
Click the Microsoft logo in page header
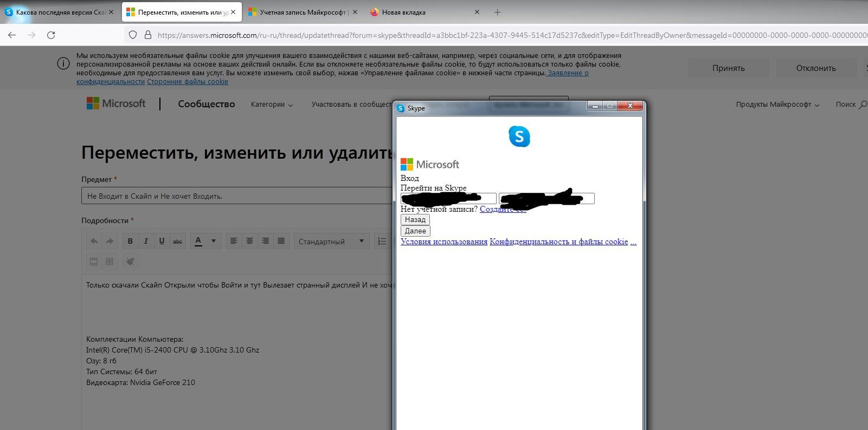pyautogui.click(x=116, y=103)
